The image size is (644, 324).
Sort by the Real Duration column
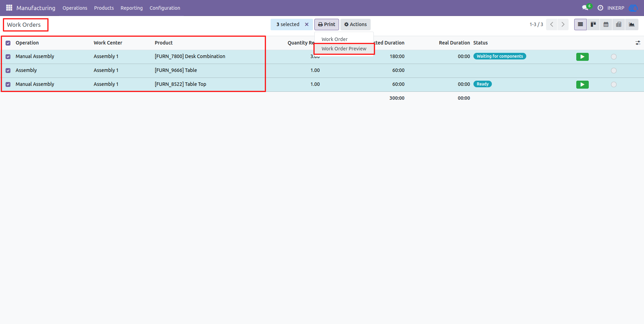[x=454, y=43]
